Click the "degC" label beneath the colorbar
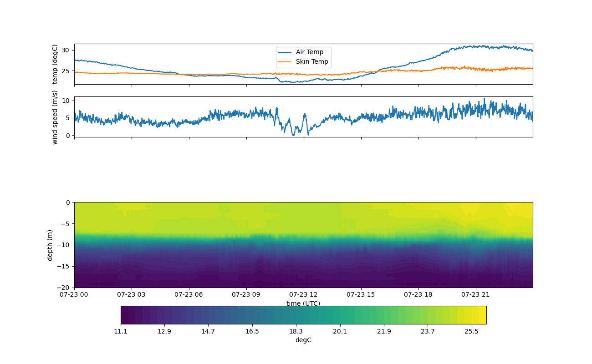Image resolution: width=592 pixels, height=364 pixels. coord(303,340)
